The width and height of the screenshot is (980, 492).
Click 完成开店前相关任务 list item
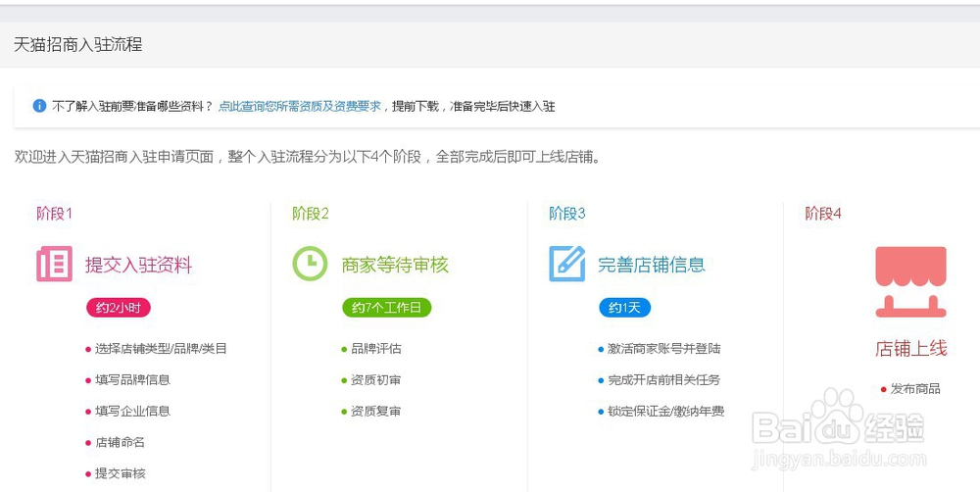[660, 380]
